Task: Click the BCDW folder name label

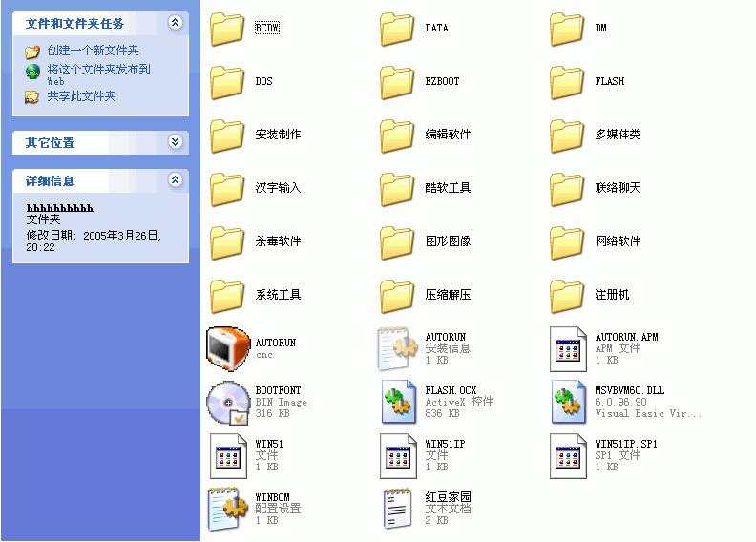Action: 267,28
